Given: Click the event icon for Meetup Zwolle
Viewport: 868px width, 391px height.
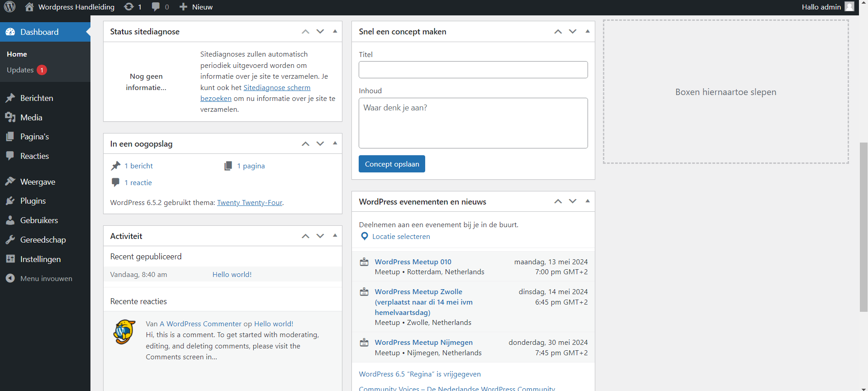Looking at the screenshot, I should coord(364,292).
